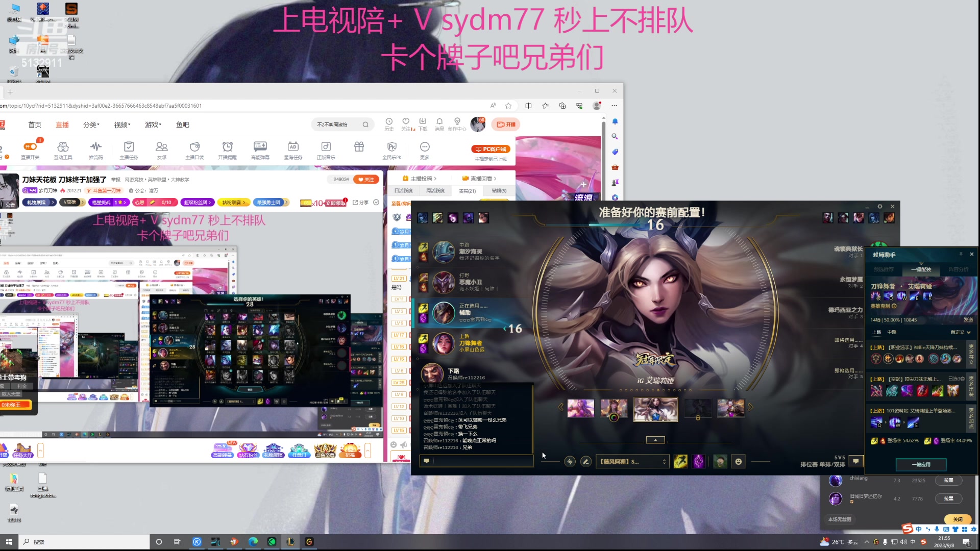
Task: Open the emote picker smiley icon
Action: click(x=739, y=461)
